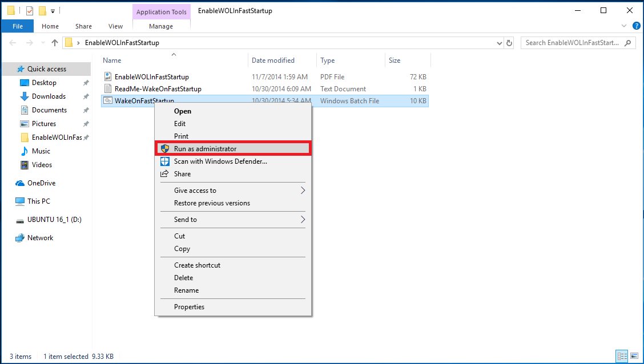Click the Up one level arrow
This screenshot has height=364, width=644.
pos(55,43)
